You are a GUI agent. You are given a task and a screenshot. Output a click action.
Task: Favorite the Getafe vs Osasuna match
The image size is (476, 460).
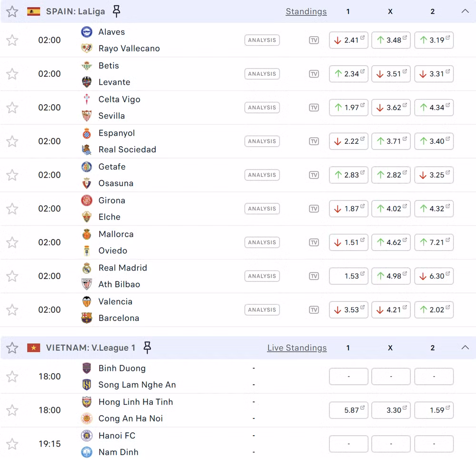coord(12,175)
